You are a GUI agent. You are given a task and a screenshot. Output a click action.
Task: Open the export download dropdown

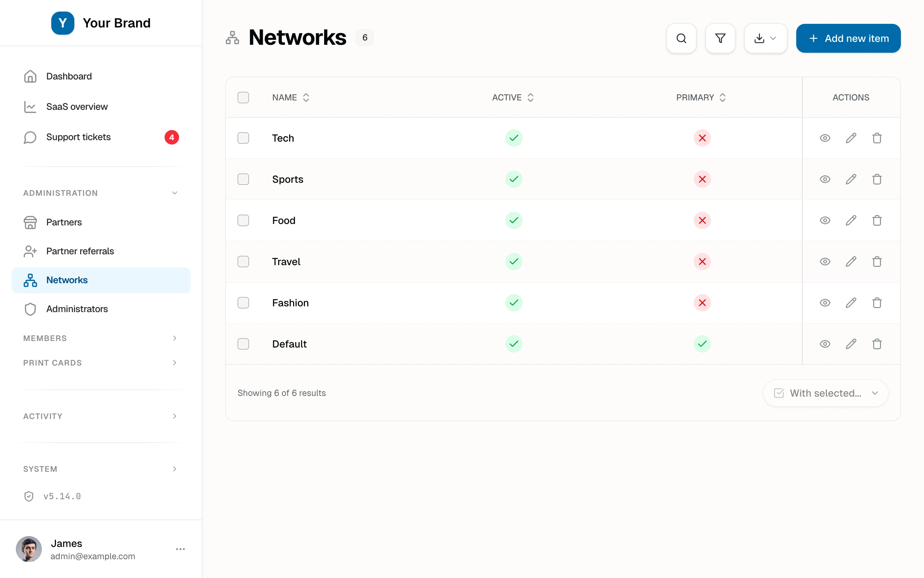pyautogui.click(x=766, y=38)
